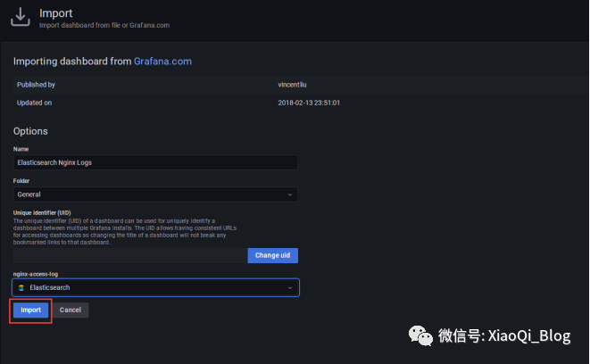Open the Grafana.com link
Viewport: 590px width, 364px height.
(162, 62)
